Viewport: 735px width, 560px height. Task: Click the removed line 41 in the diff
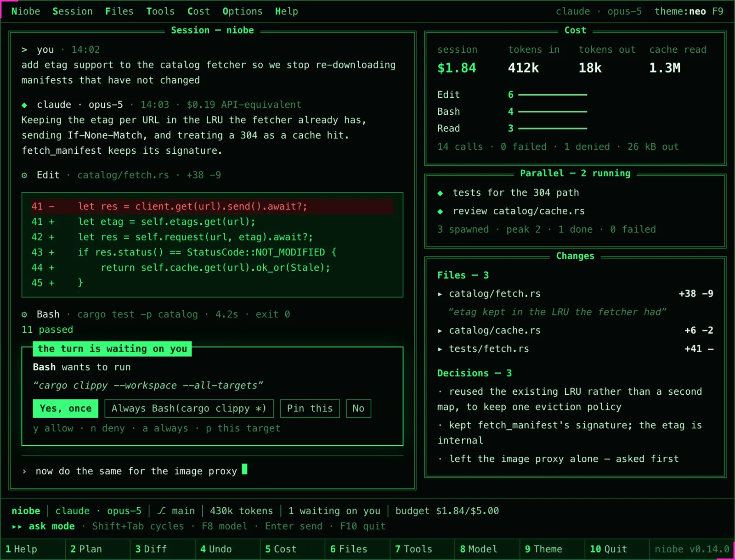coord(212,207)
